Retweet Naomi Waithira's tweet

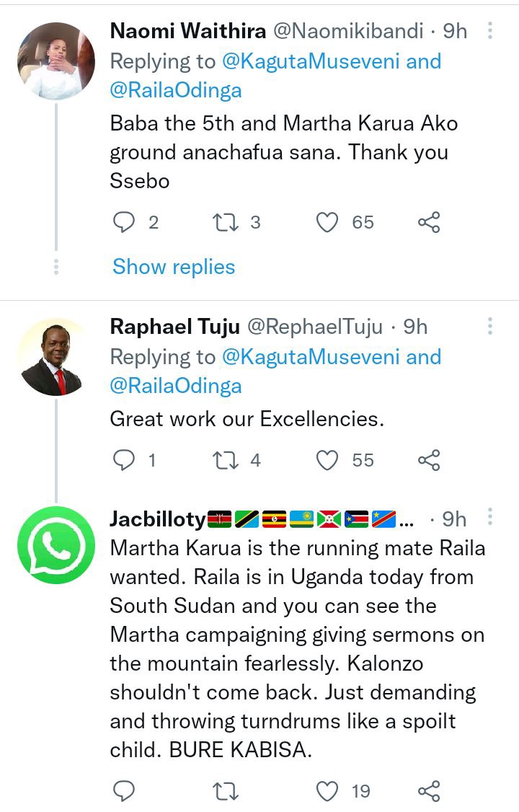tap(225, 222)
